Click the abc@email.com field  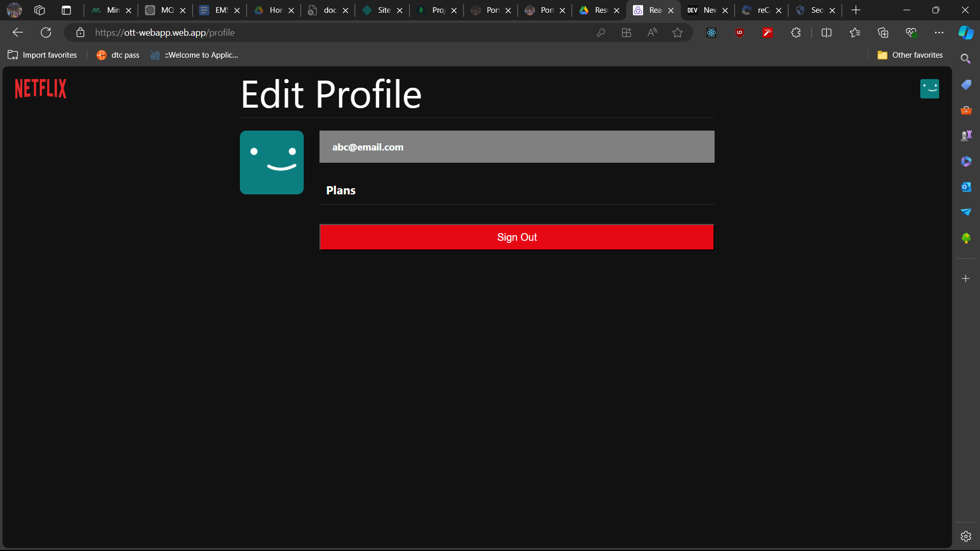tap(517, 147)
